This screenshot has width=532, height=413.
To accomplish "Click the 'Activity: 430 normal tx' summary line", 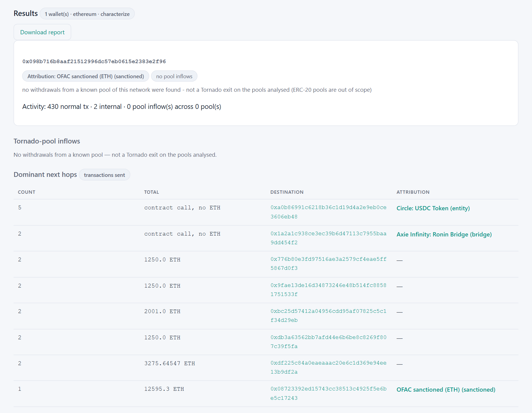I will click(x=122, y=107).
